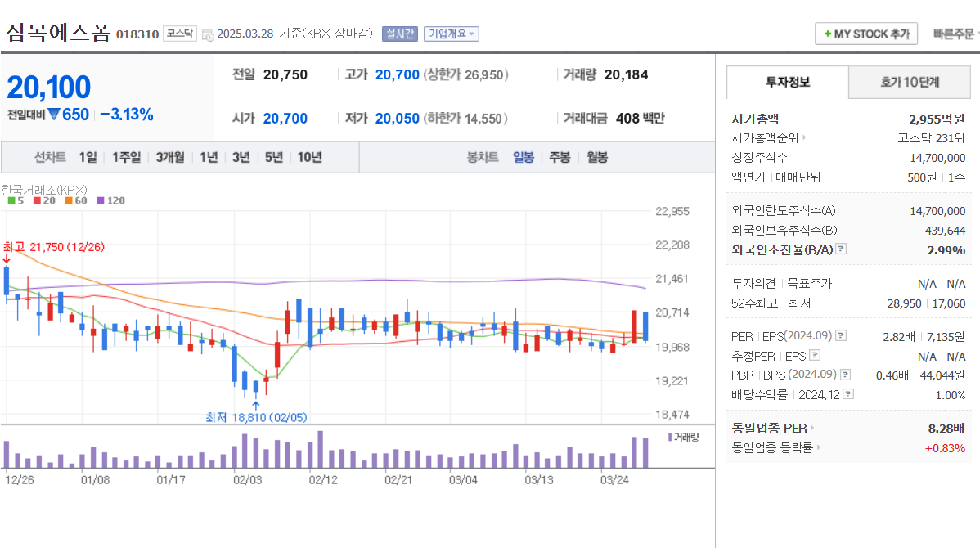Open the 기업개요 dropdown

[x=452, y=34]
